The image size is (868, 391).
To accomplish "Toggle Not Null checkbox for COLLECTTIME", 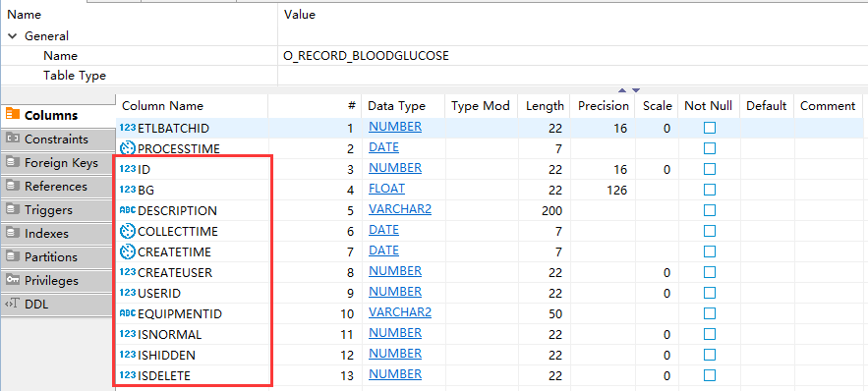I will [x=709, y=231].
